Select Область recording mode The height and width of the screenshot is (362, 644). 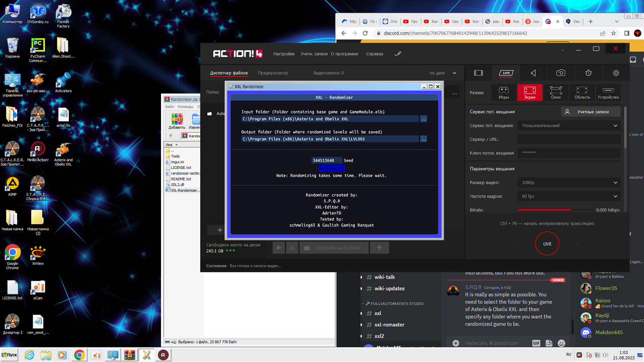pos(582,93)
